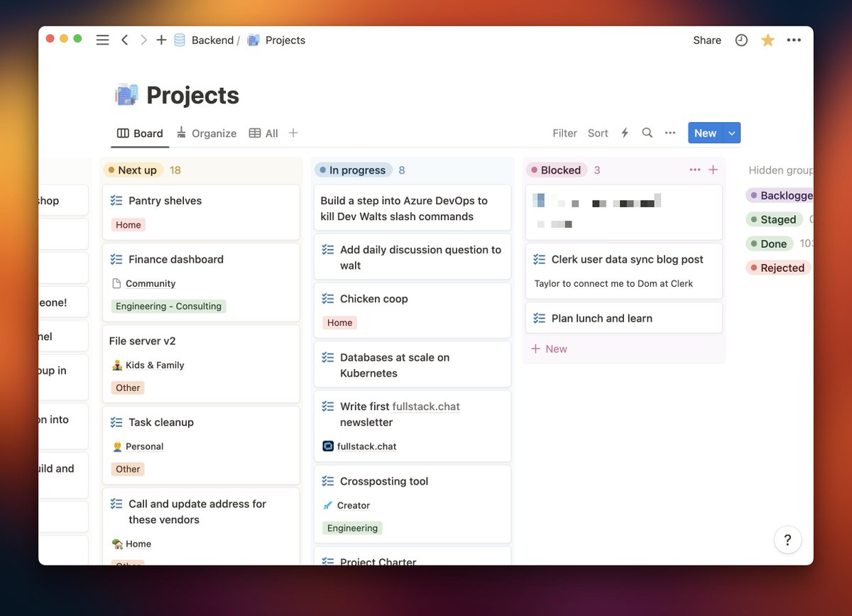Open the Crossposting tool card
The image size is (852, 616).
click(x=413, y=504)
